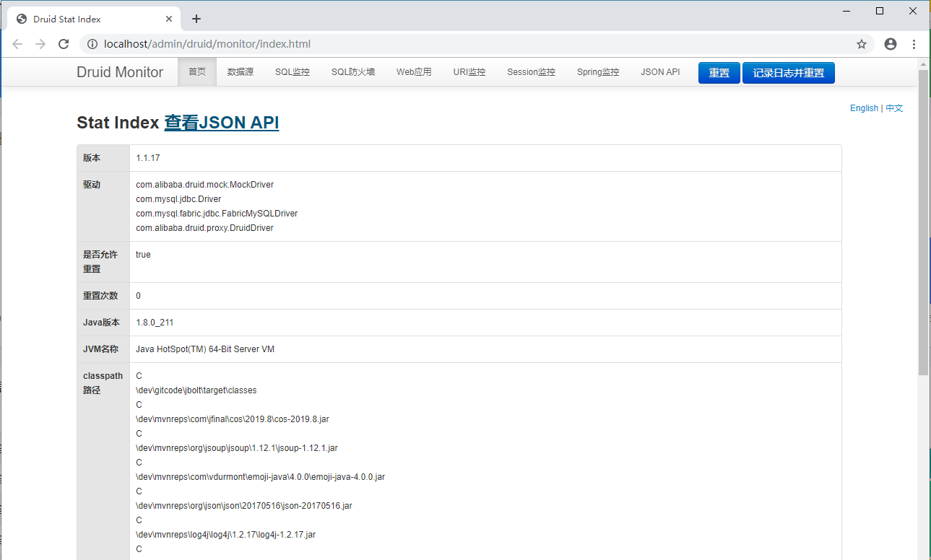Bookmark this page with the star icon

[x=862, y=44]
